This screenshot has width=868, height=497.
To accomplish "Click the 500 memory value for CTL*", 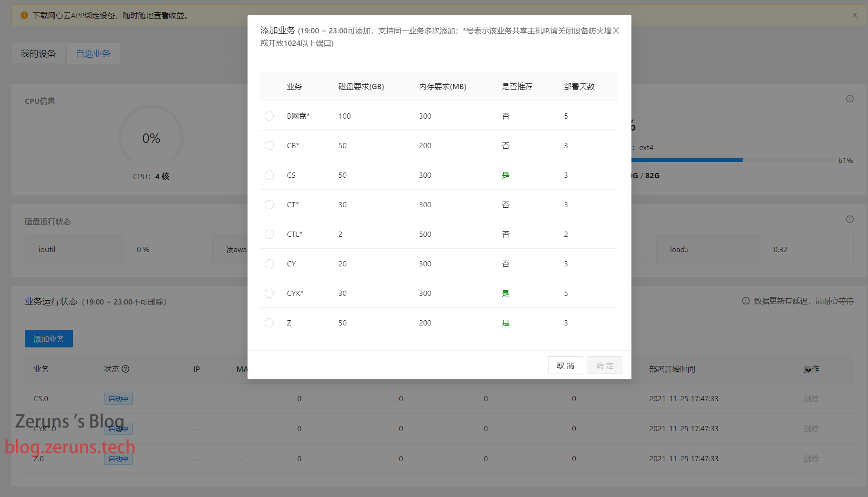I will 425,234.
